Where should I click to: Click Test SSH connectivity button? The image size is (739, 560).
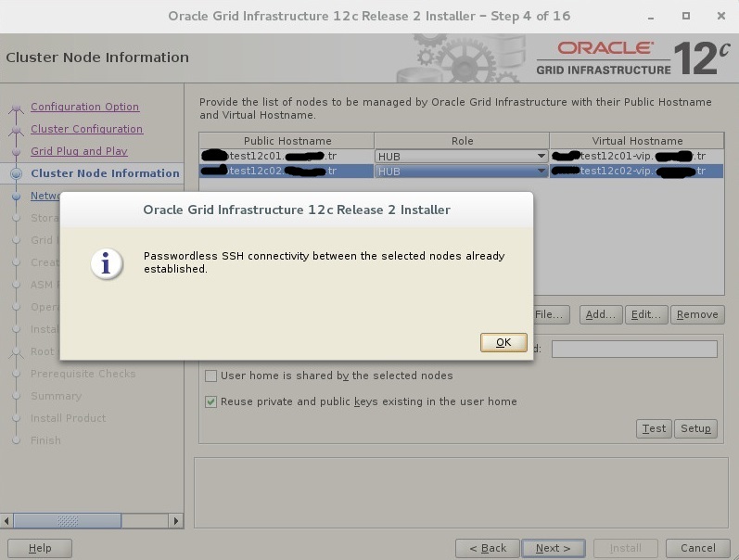coord(654,428)
